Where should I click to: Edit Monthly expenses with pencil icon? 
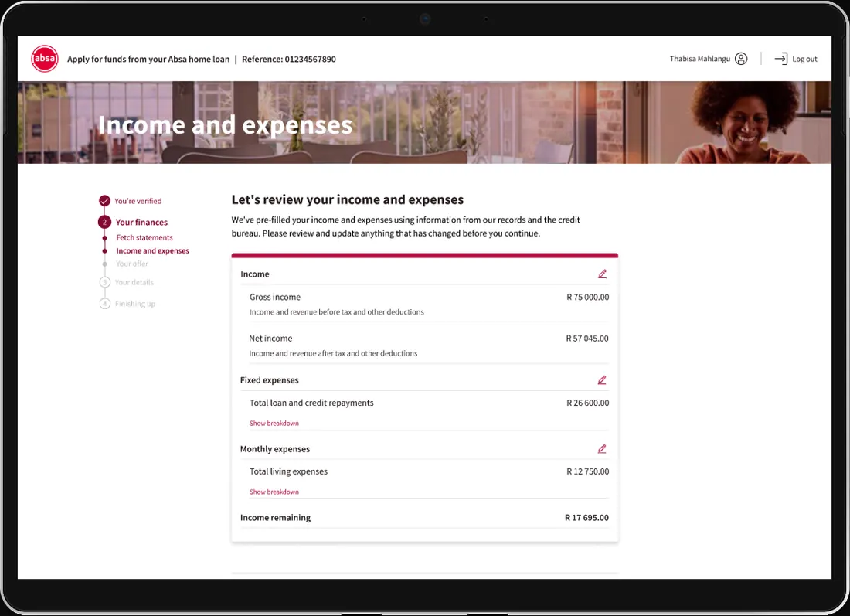pos(602,449)
